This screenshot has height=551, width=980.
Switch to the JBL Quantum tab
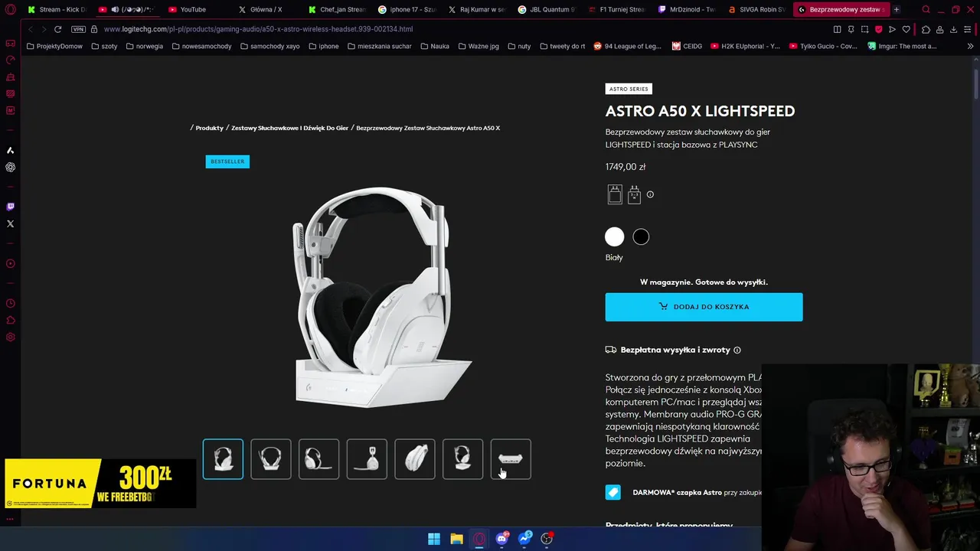(546, 9)
